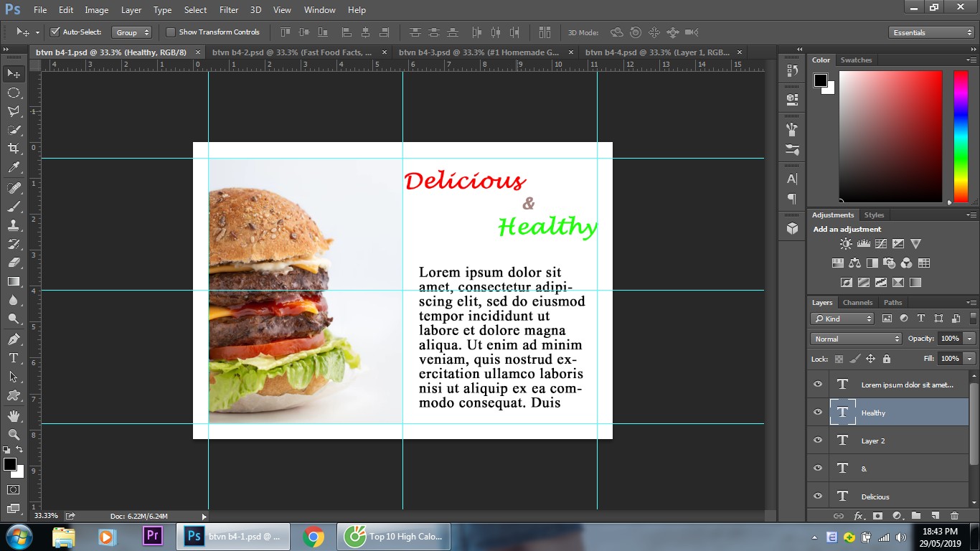
Task: Select the Elliptical Marquee tool
Action: click(14, 93)
